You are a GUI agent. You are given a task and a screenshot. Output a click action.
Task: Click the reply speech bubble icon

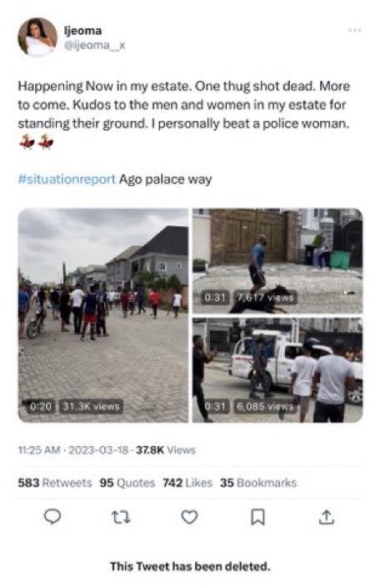[x=52, y=517]
